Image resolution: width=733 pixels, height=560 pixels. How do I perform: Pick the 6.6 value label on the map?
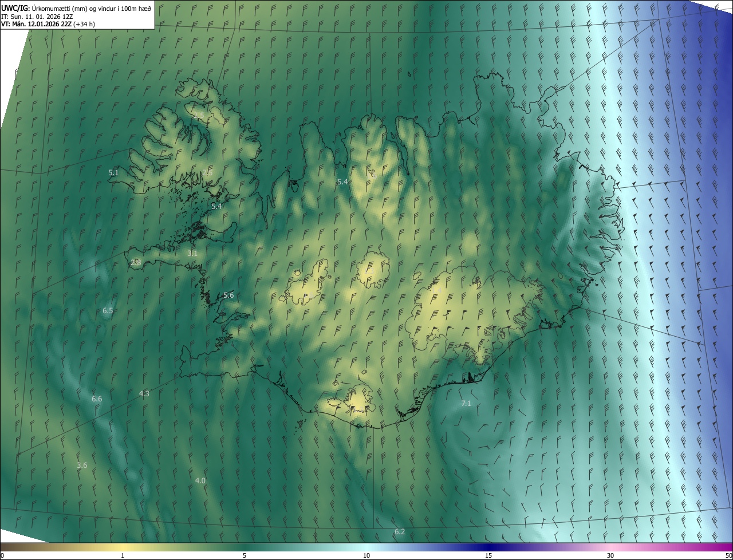coord(97,399)
